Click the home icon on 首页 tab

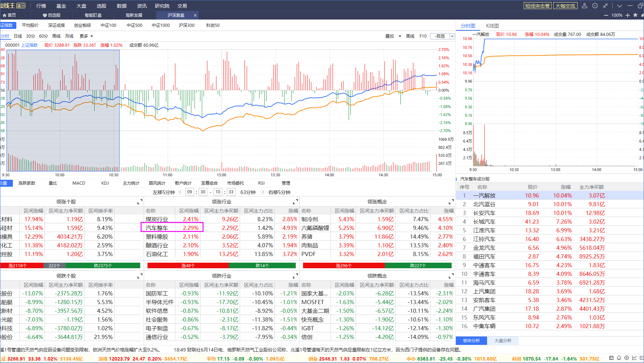(5, 15)
